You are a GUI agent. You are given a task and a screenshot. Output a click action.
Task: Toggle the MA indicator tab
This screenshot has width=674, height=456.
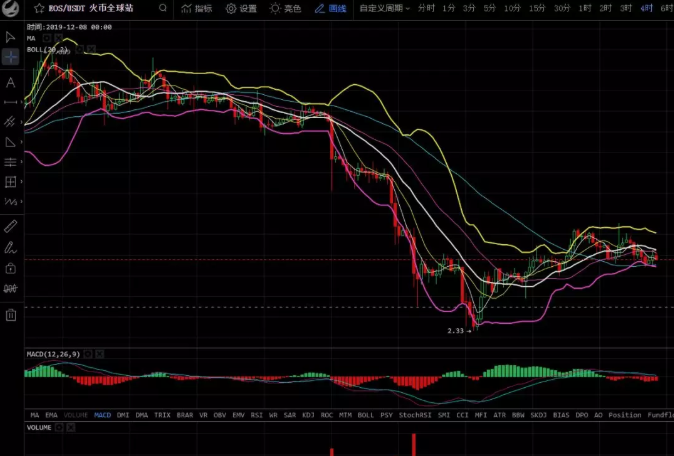(35, 415)
